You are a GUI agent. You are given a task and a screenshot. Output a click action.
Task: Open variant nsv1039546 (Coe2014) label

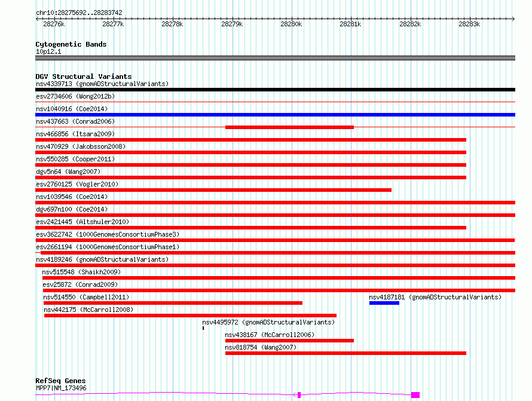72,197
